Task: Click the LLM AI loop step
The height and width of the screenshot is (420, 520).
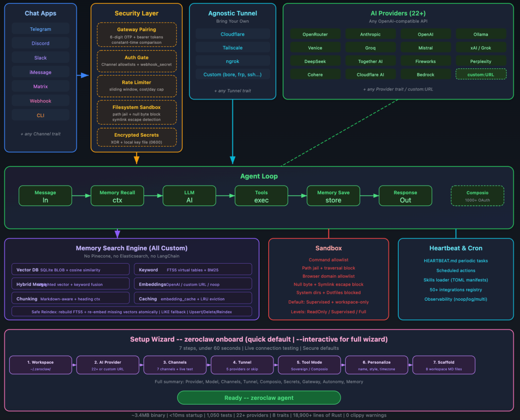Action: (189, 196)
